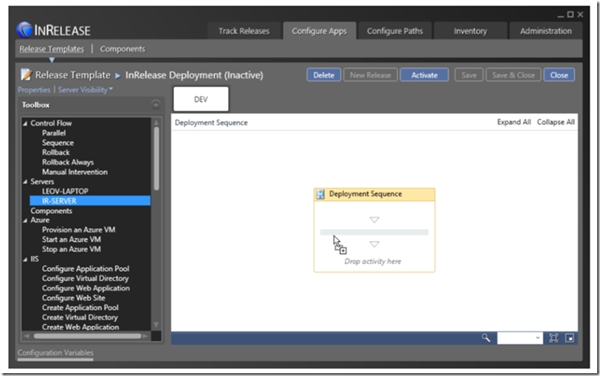Open the Server Visibility dropdown
The height and width of the screenshot is (376, 600).
point(85,90)
